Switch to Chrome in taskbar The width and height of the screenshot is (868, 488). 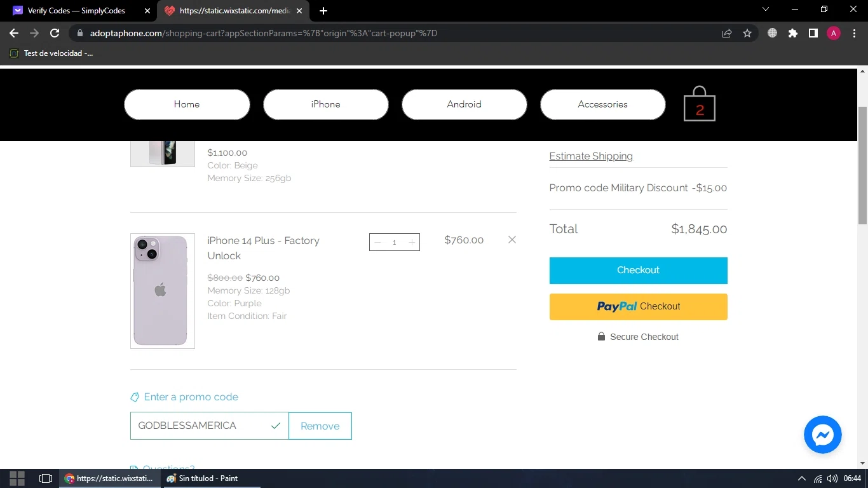[111, 478]
